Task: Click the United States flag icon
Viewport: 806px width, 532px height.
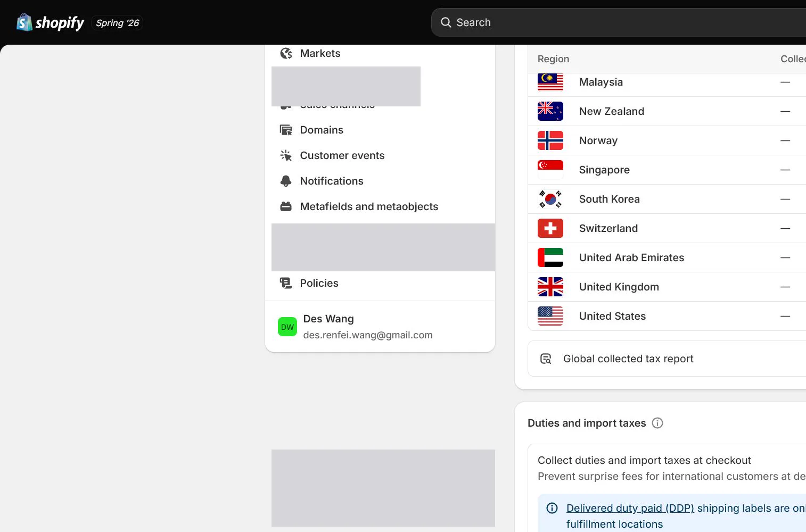Action: 550,316
